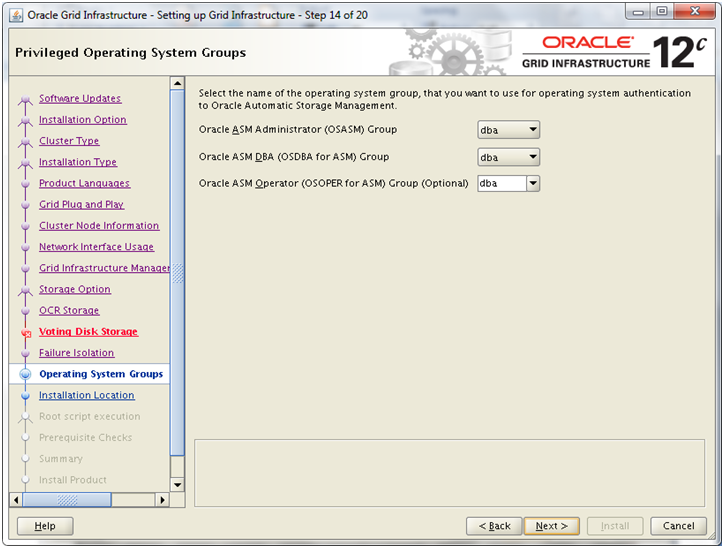
Task: Close the installer window
Action: 695,12
